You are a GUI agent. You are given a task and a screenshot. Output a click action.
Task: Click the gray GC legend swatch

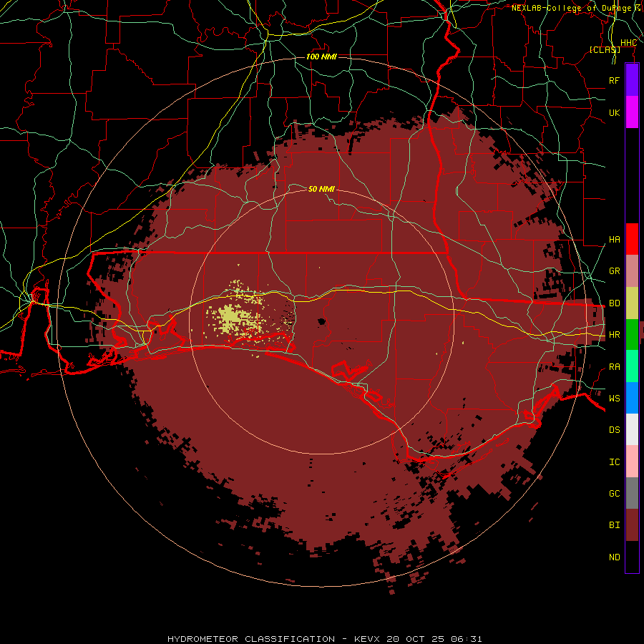[632, 493]
